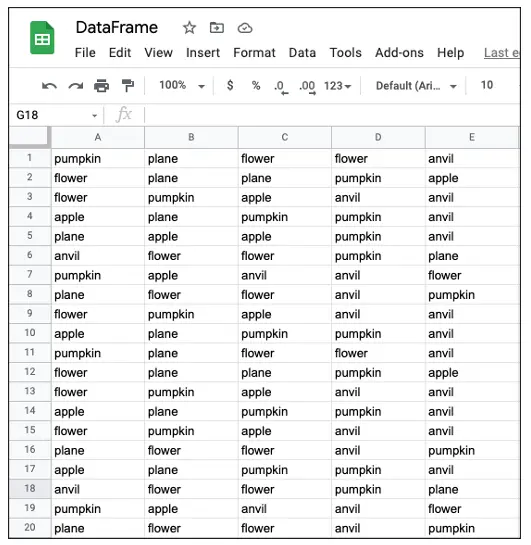Open the 123 number format dropdown
531x545 pixels.
(x=337, y=86)
